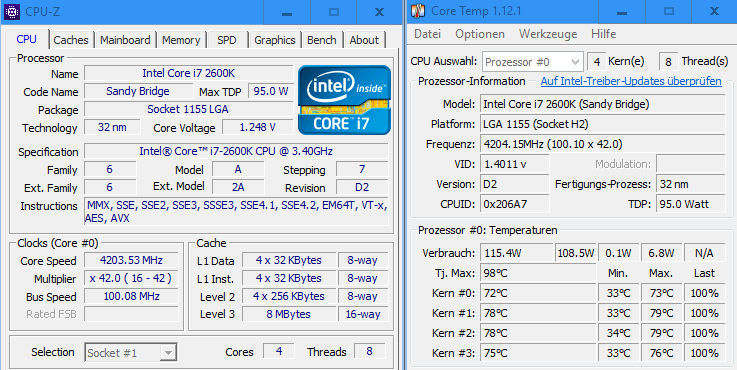The height and width of the screenshot is (370, 737).
Task: Open the Bench tab
Action: pyautogui.click(x=321, y=40)
